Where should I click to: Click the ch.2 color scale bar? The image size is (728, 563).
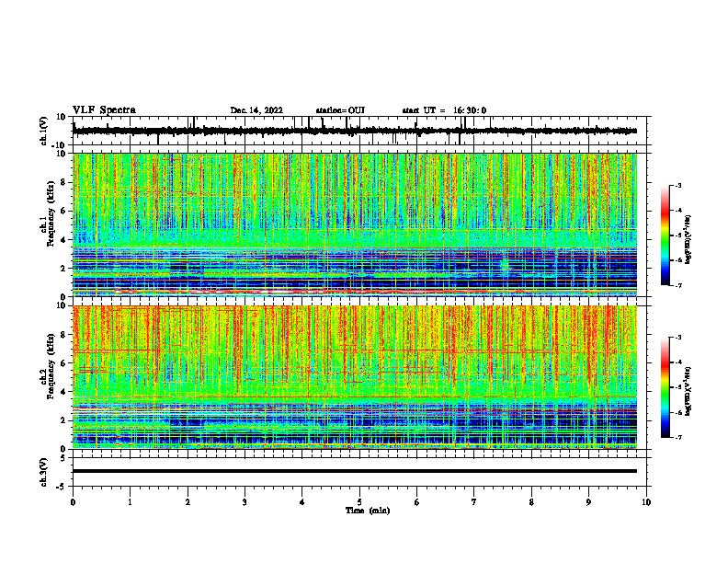point(665,387)
